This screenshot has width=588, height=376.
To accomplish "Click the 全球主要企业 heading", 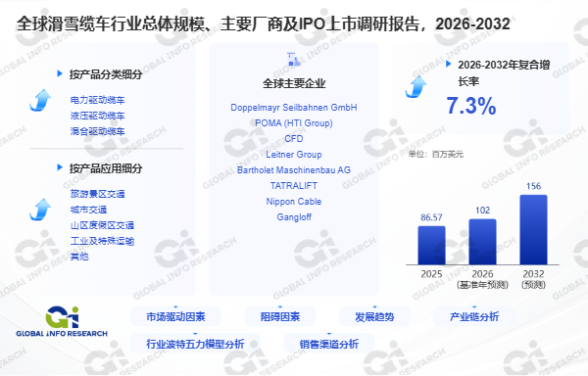I will click(294, 83).
